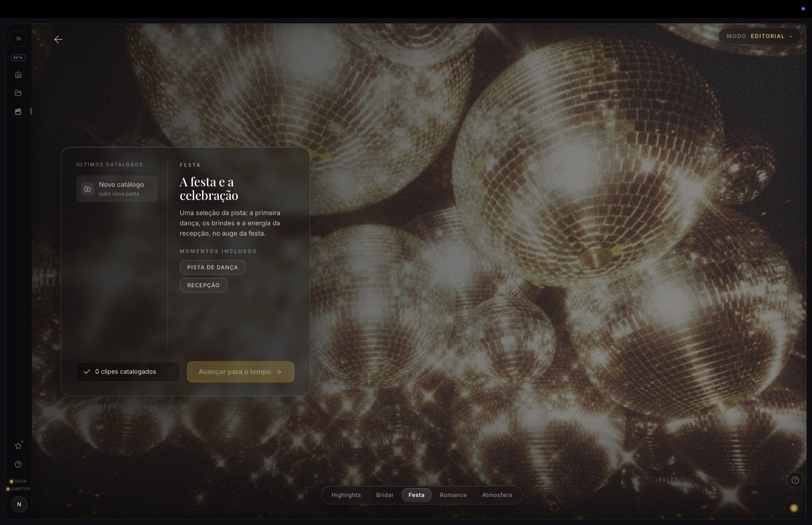Click the 0 clipes catalogados button
Viewport: 812px width, 525px height.
pyautogui.click(x=128, y=372)
